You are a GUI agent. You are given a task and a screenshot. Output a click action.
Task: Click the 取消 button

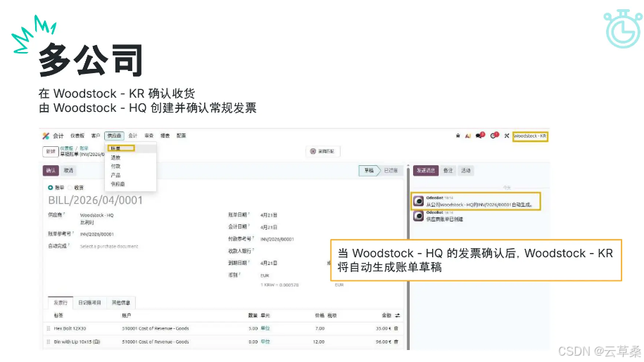68,171
